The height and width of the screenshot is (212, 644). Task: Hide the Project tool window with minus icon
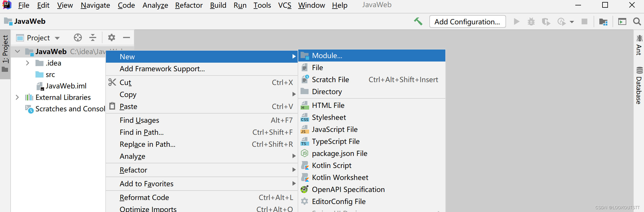pos(127,37)
